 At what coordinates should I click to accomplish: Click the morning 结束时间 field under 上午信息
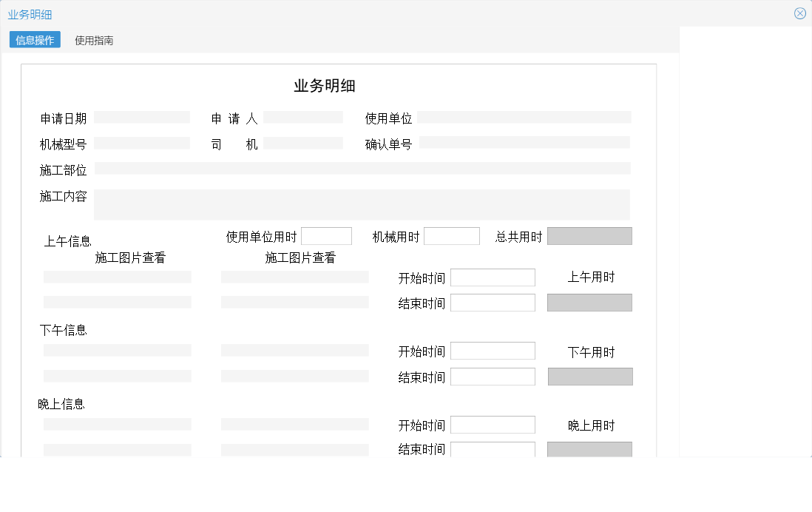tap(493, 302)
